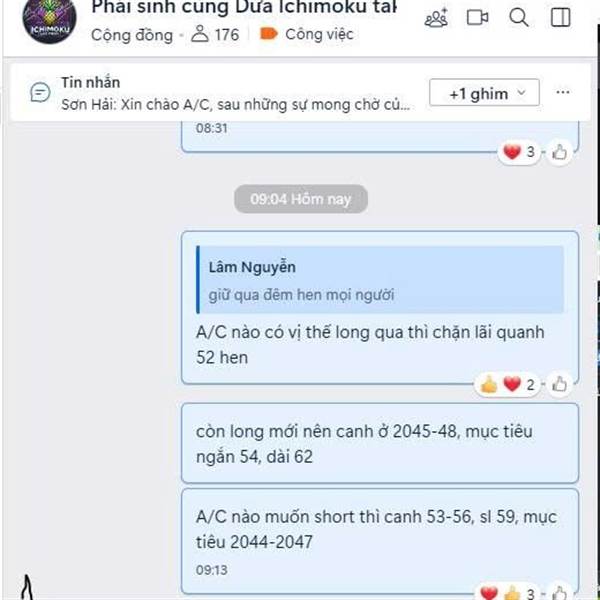
Task: Click the Công việc label tag
Action: (x=307, y=34)
